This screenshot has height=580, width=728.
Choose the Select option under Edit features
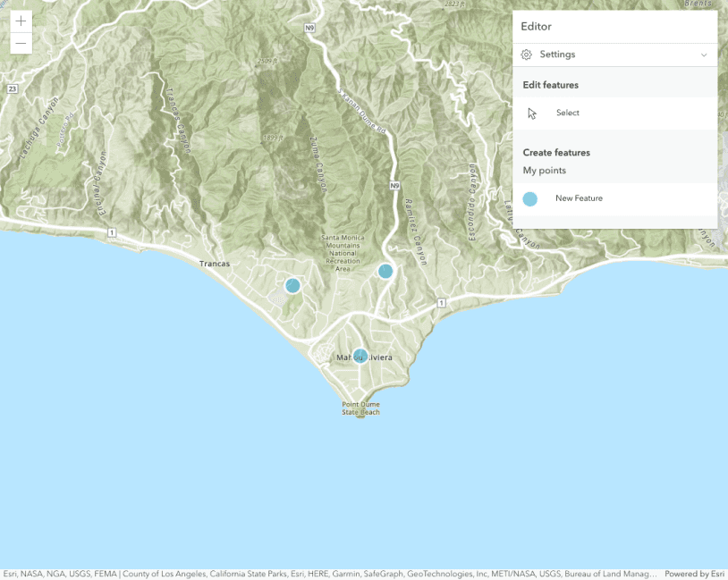[567, 113]
